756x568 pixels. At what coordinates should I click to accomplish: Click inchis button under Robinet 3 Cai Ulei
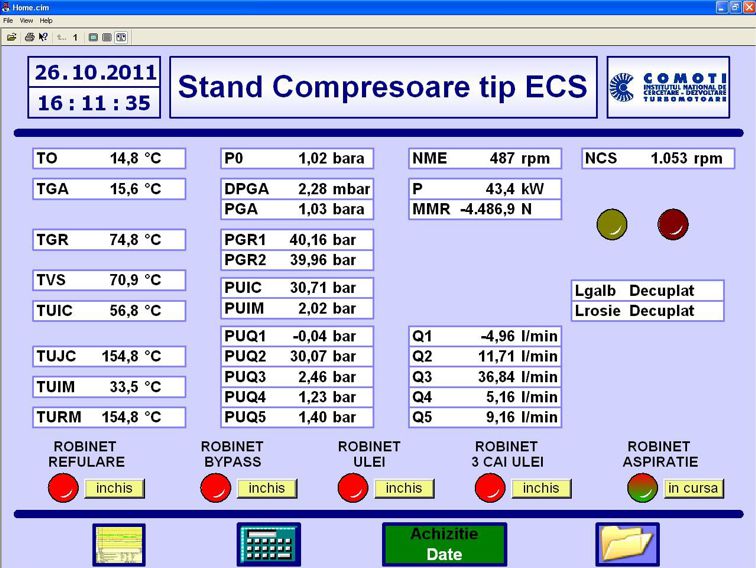click(x=541, y=488)
